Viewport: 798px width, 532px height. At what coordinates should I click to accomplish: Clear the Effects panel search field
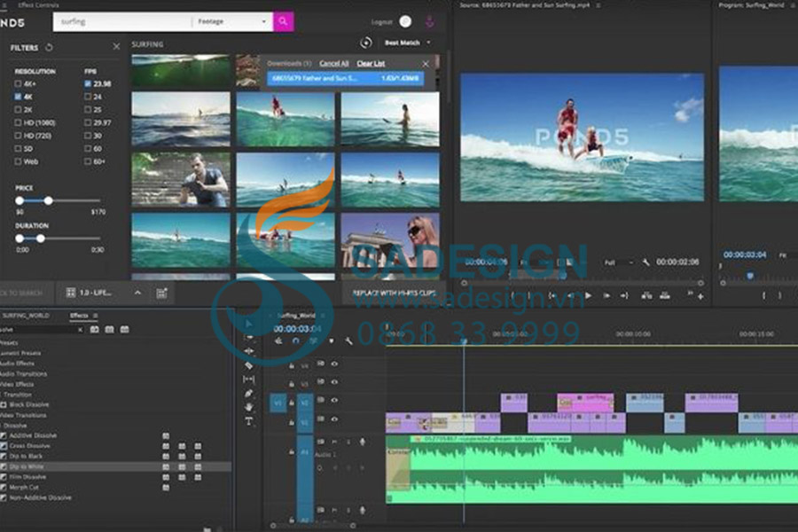80,330
